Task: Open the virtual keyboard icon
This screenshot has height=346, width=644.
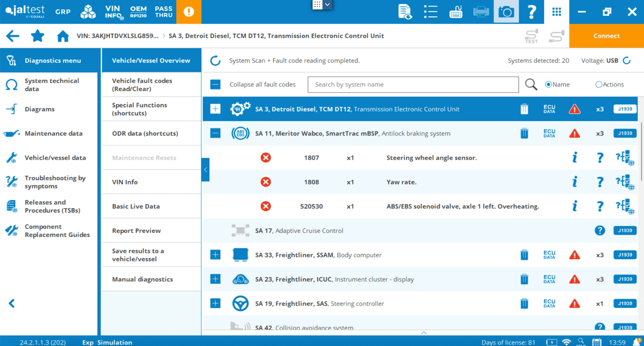Action: (x=456, y=12)
